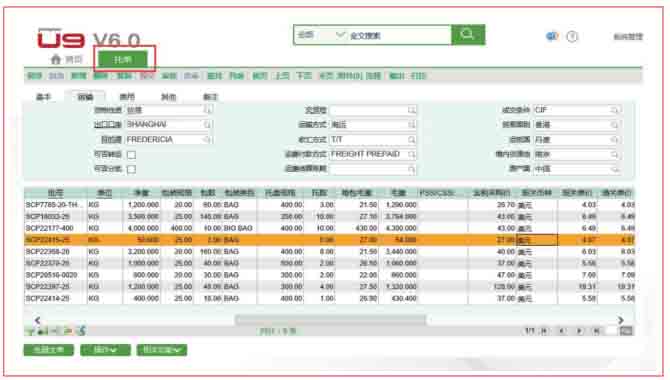Expand the middle green dropdown button at bottom
The image size is (670, 380).
(x=106, y=350)
